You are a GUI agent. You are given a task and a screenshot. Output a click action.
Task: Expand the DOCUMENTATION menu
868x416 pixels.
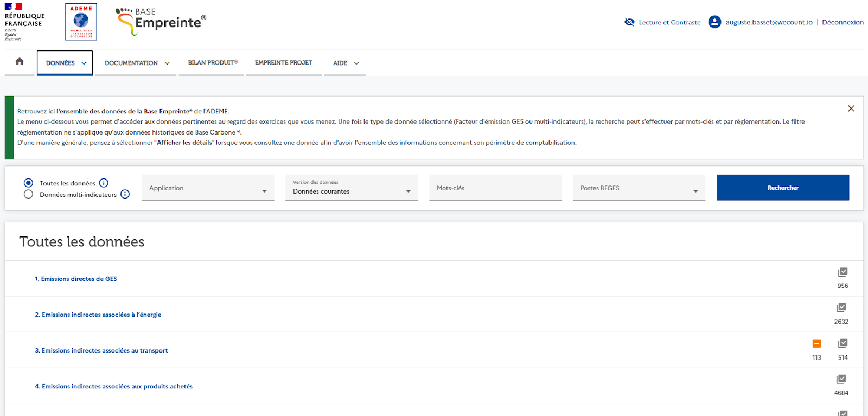click(x=136, y=63)
